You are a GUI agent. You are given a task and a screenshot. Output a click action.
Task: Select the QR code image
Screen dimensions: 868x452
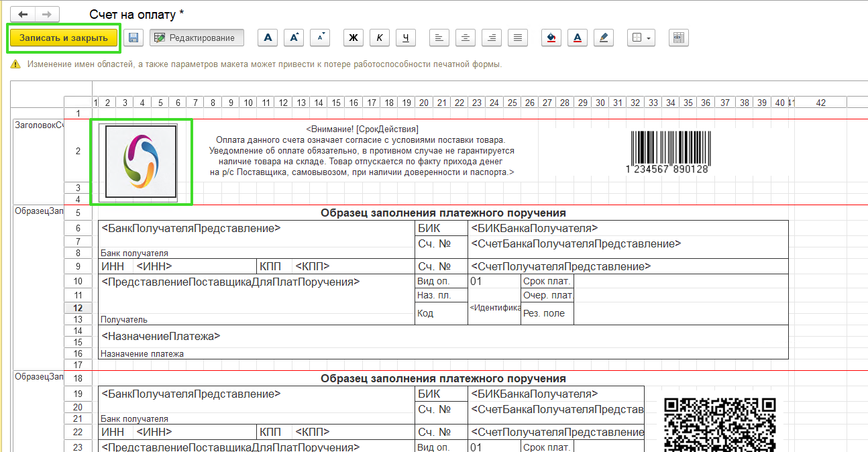click(720, 425)
